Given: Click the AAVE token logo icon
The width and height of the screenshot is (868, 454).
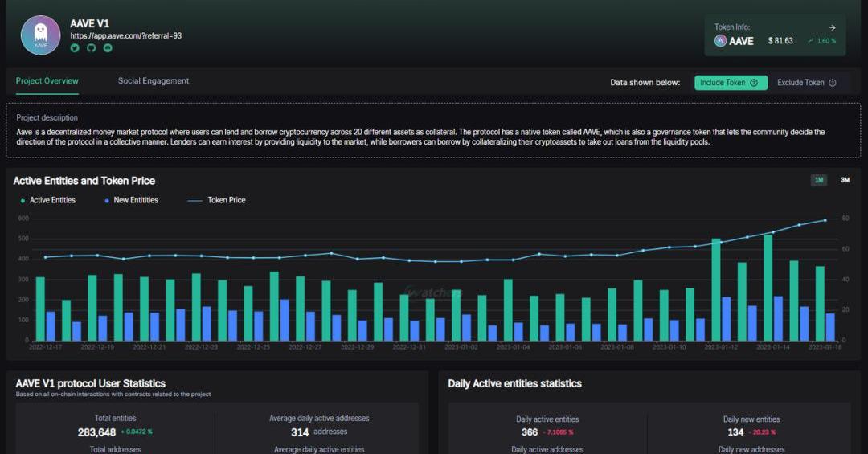Looking at the screenshot, I should pyautogui.click(x=721, y=41).
